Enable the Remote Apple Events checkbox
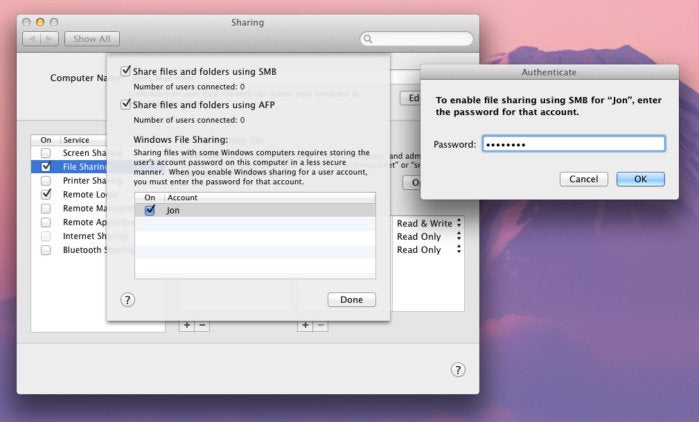This screenshot has width=699, height=422. (45, 222)
